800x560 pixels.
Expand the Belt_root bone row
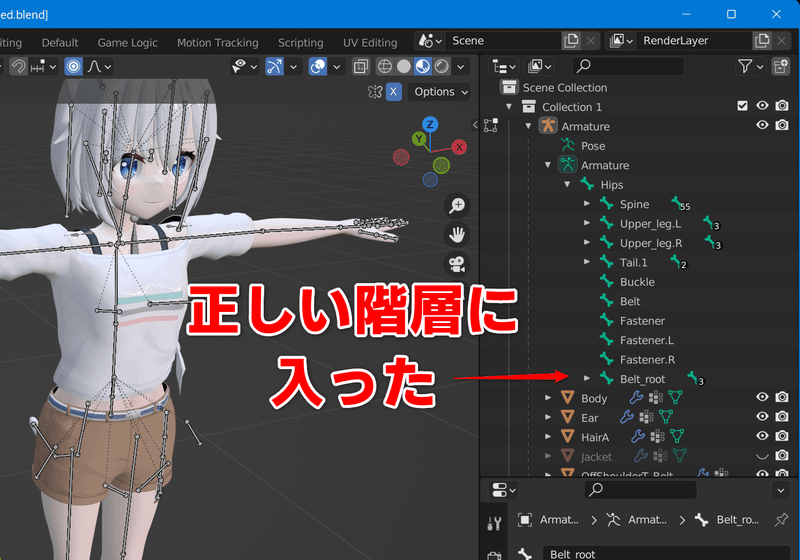[x=587, y=378]
